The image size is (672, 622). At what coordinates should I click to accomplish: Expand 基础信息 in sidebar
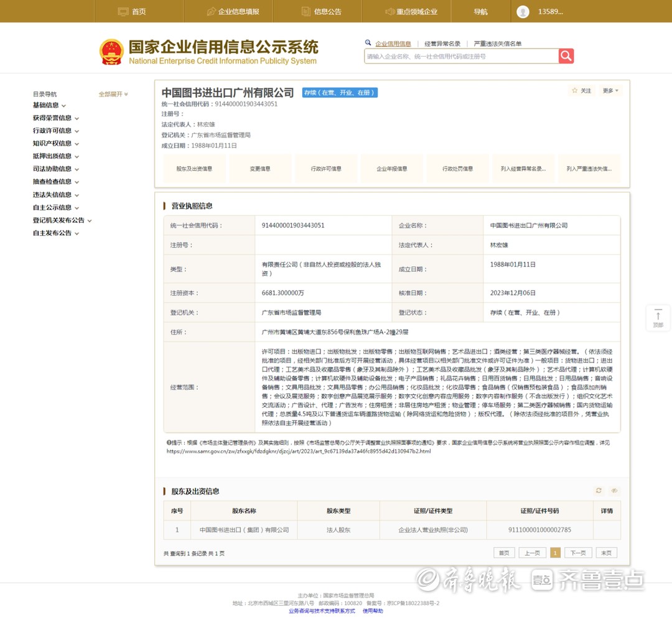(x=49, y=105)
